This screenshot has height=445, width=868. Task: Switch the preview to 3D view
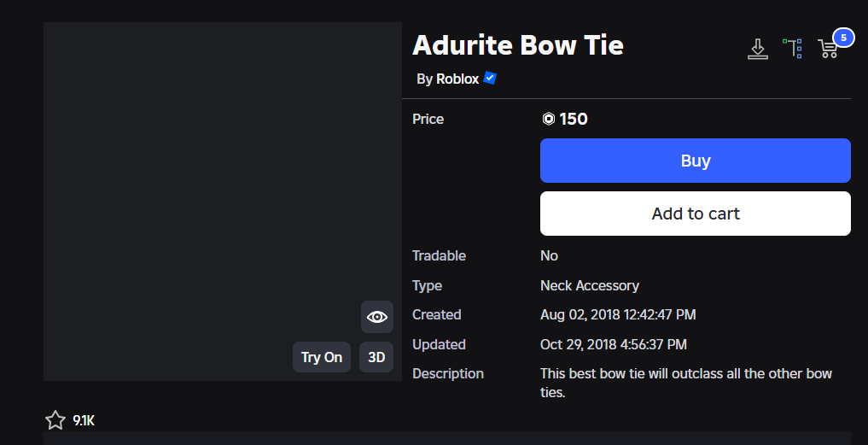coord(376,357)
